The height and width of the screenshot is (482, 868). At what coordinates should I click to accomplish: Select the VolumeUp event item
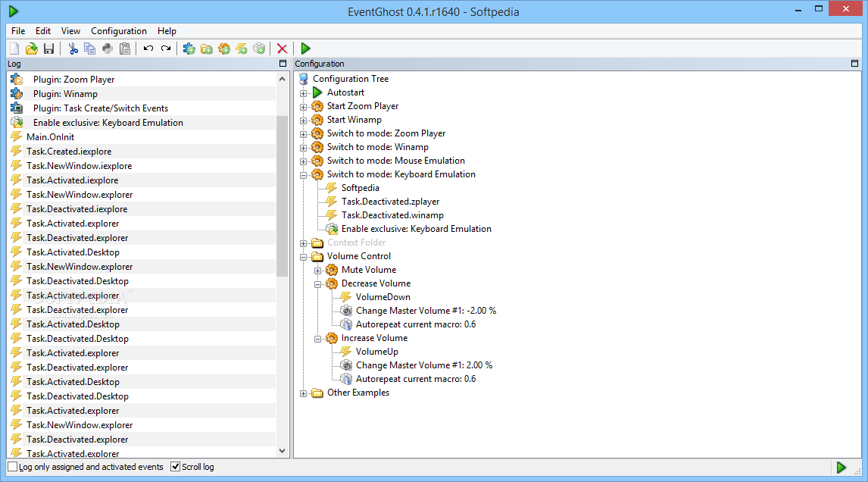click(x=377, y=352)
